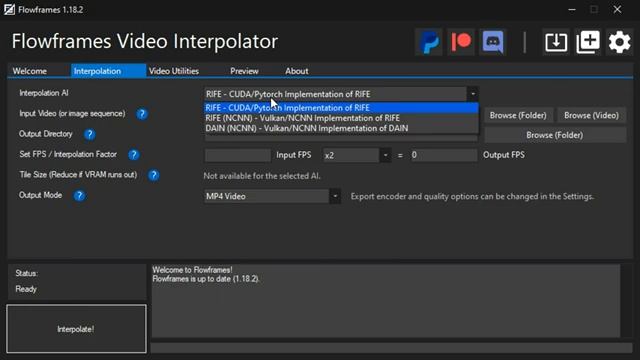The width and height of the screenshot is (640, 360).
Task: Click the 'Output FPS' label
Action: [x=504, y=155]
